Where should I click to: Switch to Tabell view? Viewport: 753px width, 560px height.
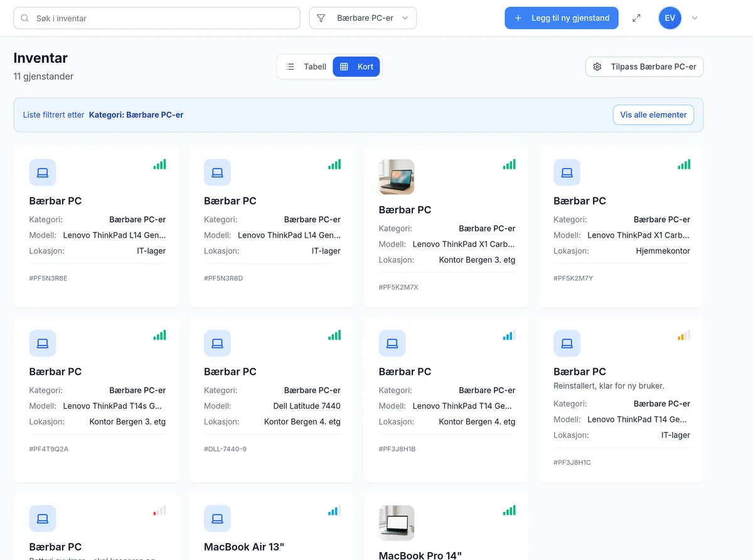click(x=306, y=66)
